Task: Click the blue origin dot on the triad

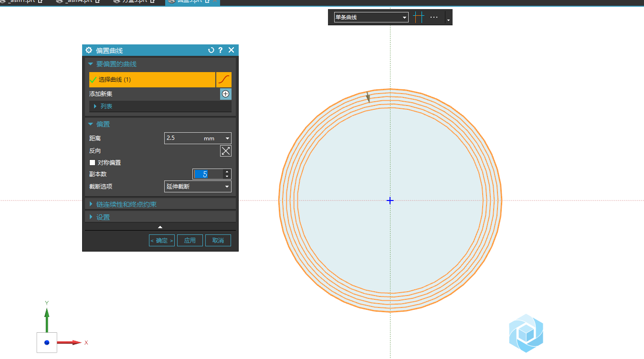Action: (x=47, y=342)
